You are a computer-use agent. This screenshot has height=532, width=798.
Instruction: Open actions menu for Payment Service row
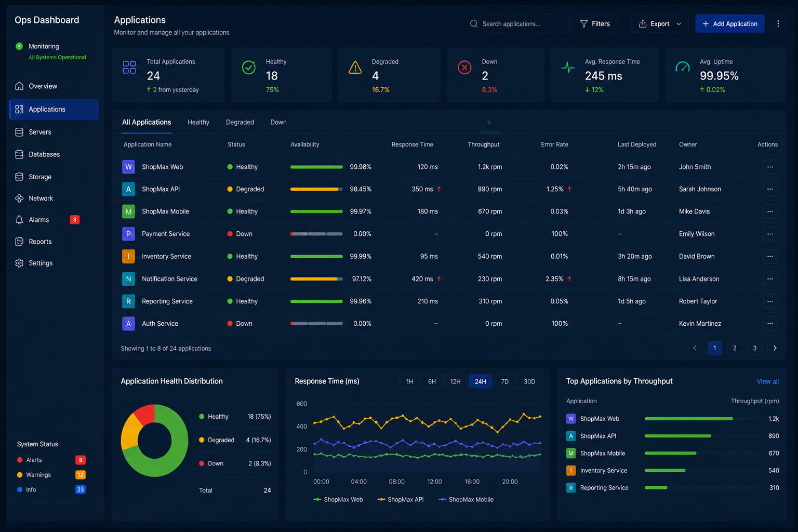pos(770,234)
